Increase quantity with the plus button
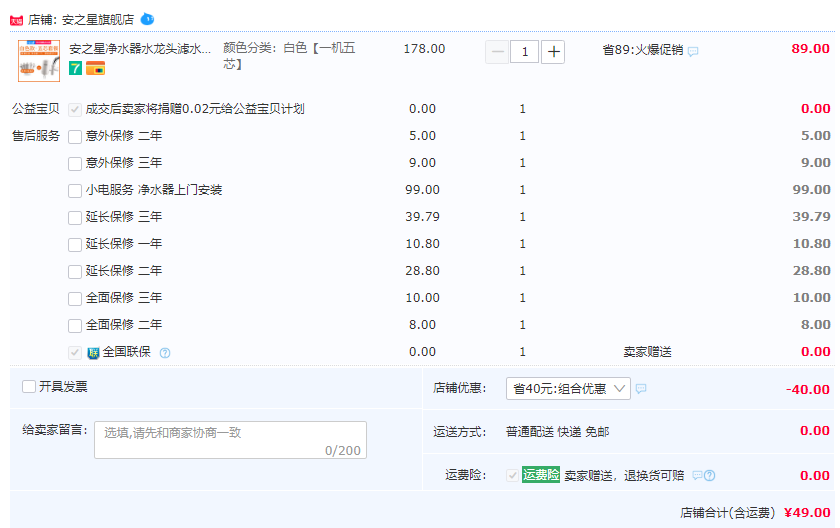 point(553,52)
